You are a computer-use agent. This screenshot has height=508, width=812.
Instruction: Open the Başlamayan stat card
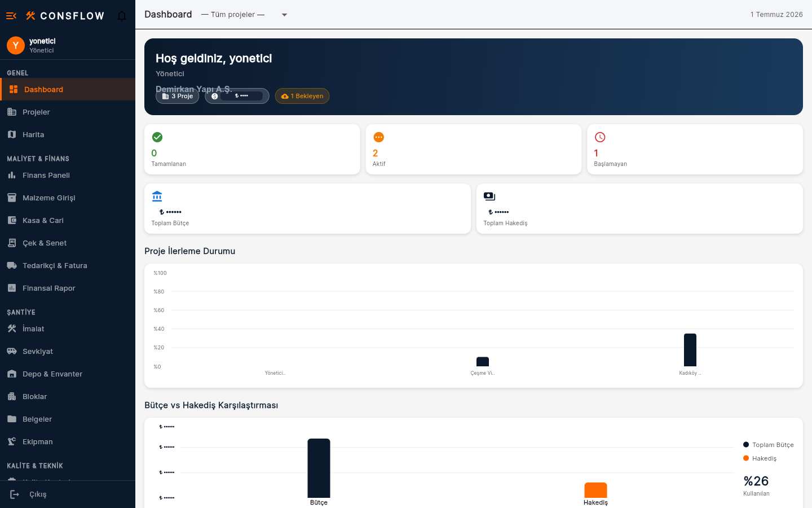[x=695, y=149]
